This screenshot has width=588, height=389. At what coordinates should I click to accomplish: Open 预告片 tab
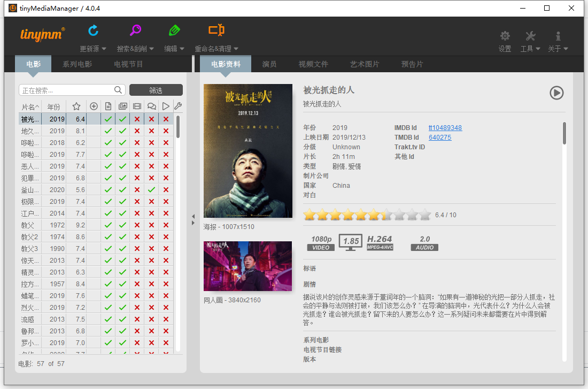coord(412,64)
